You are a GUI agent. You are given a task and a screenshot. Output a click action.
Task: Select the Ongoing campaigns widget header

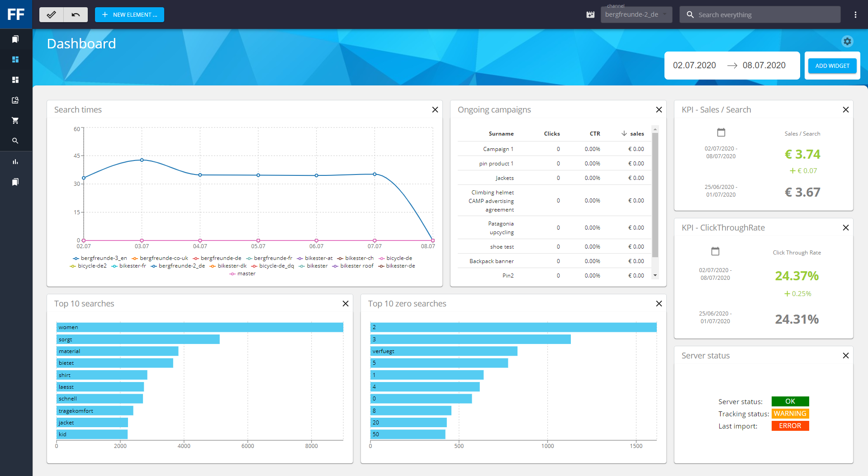494,109
